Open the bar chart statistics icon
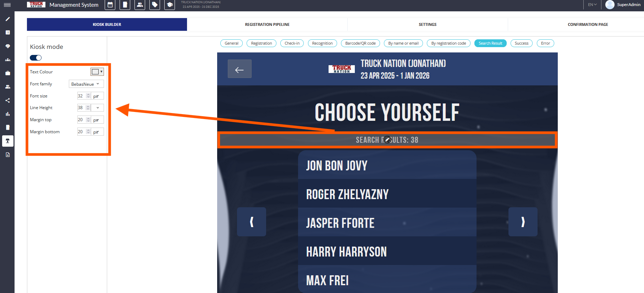644x293 pixels. [x=7, y=114]
